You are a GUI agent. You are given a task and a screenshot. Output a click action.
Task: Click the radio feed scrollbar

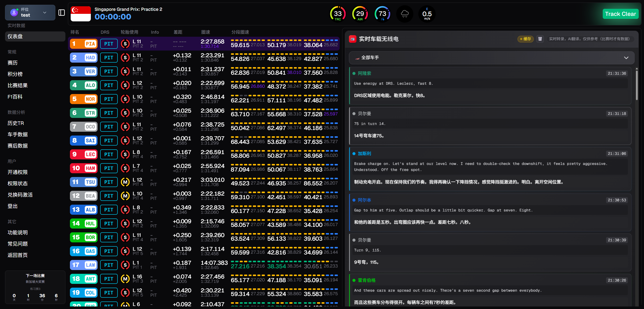[x=637, y=85]
